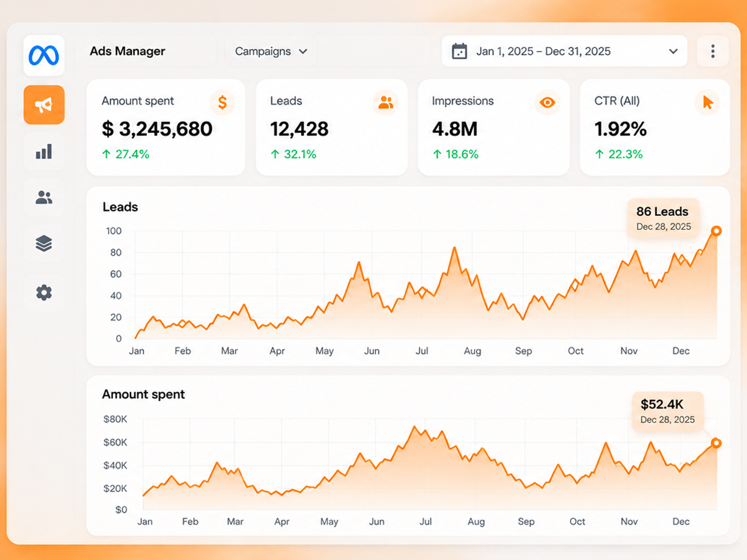Screen dimensions: 747x560
Task: Click the 4.8M impressions value
Action: click(455, 129)
